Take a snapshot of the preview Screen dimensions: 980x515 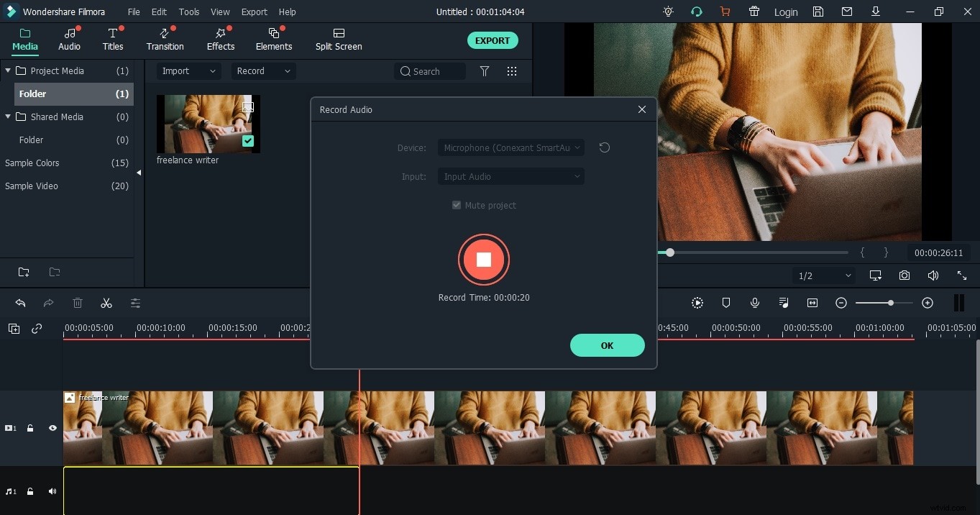905,275
